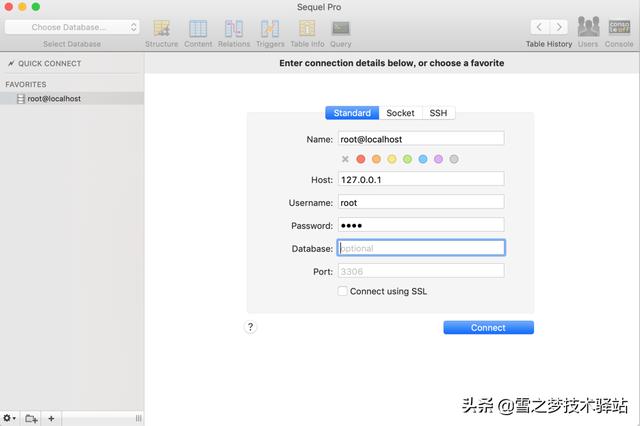Viewport: 640px width, 426px height.
Task: Go forward in table history
Action: tap(558, 27)
